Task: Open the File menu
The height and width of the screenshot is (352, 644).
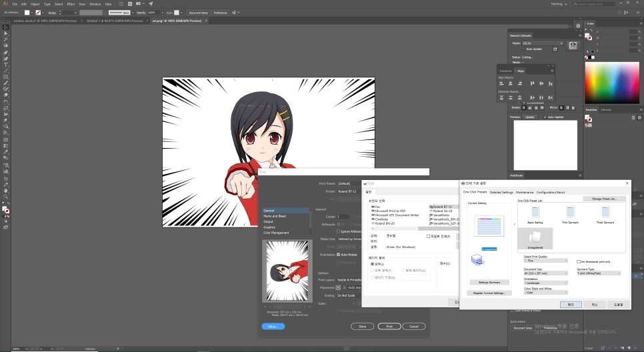Action: pos(15,4)
